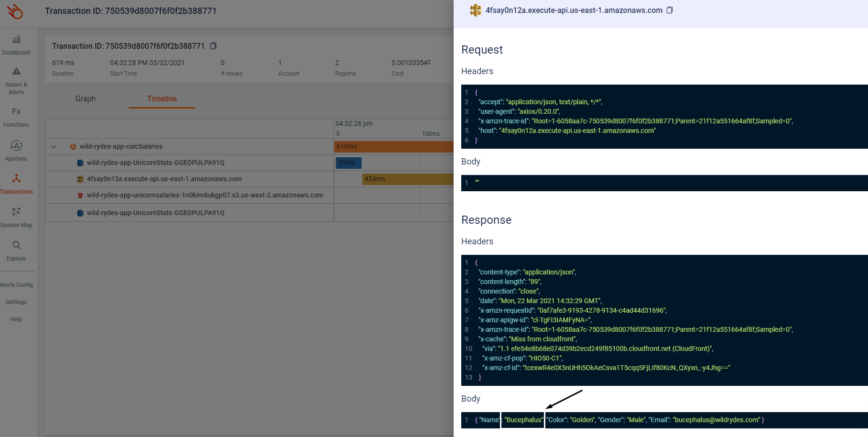Click the "x-amzn-requestid" response line
Viewport: 868px width, 437px height.
pyautogui.click(x=573, y=310)
